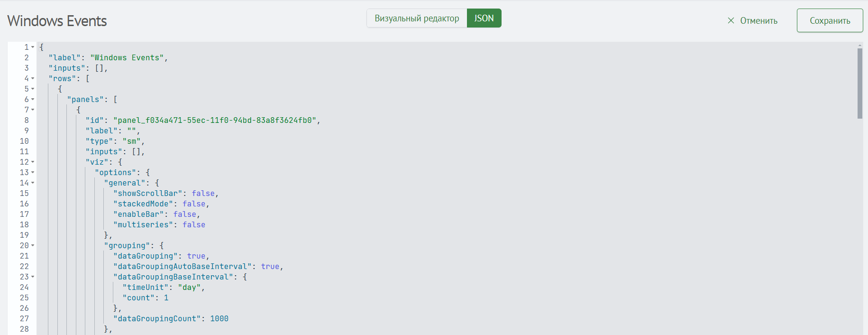Click the "inputs" key on line 11
The width and height of the screenshot is (868, 335).
point(104,151)
